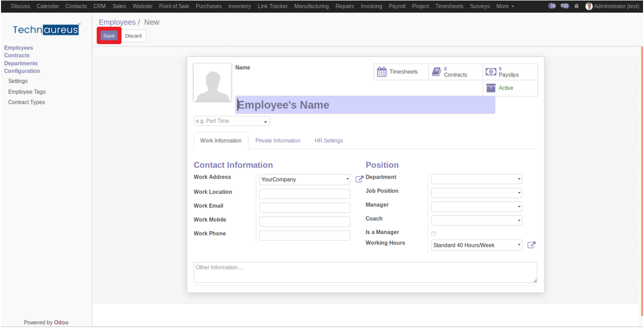Click the Active archive box icon

tap(491, 88)
